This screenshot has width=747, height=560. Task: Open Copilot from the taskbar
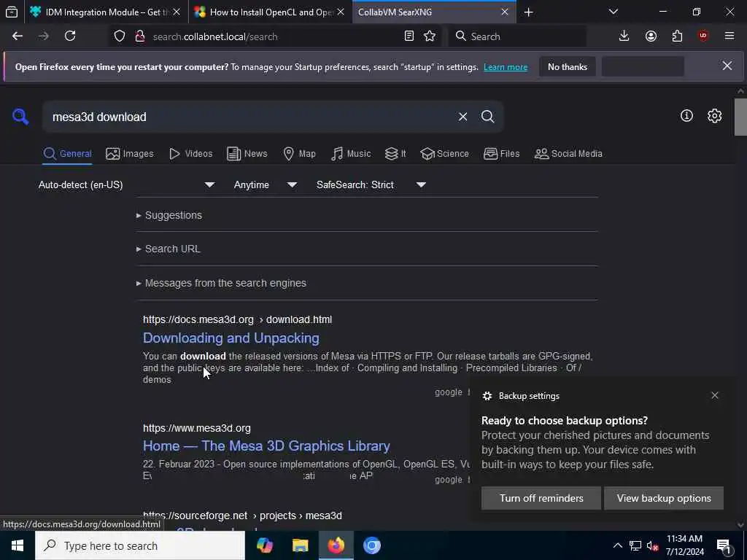(264, 545)
